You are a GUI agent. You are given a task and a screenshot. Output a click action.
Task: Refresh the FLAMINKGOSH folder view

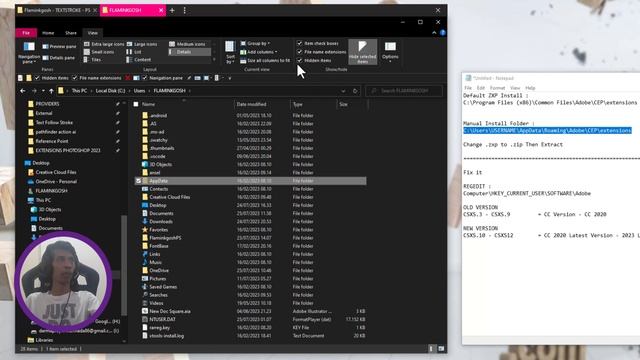coord(355,91)
